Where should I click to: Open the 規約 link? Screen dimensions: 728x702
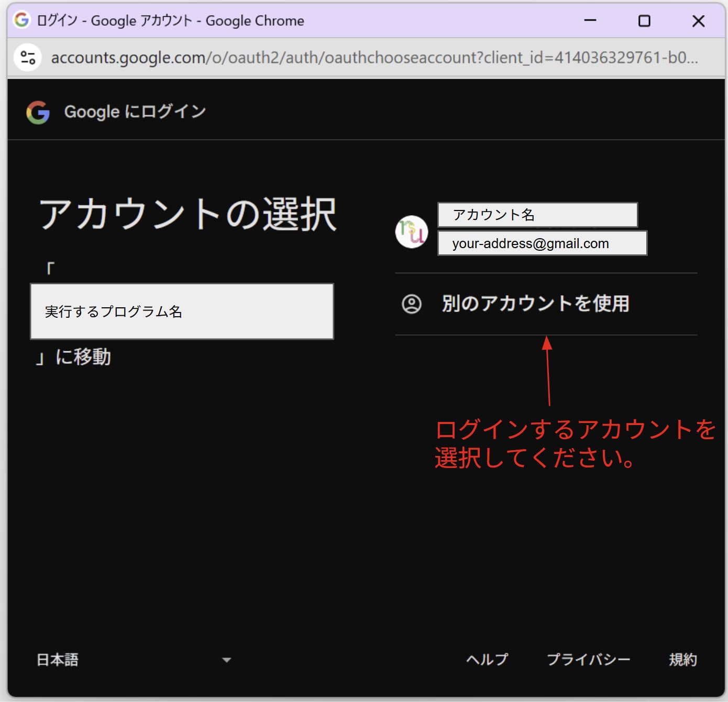pyautogui.click(x=682, y=659)
